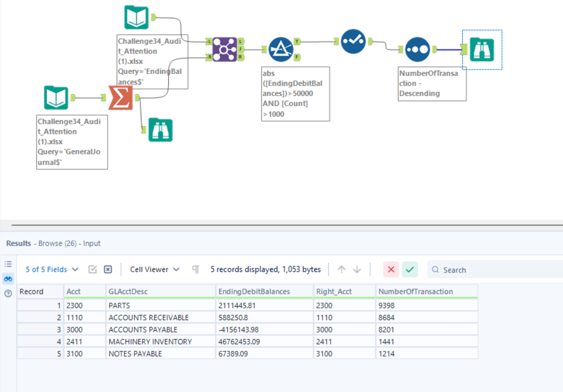Click the Select tool with checkmark

point(353,41)
